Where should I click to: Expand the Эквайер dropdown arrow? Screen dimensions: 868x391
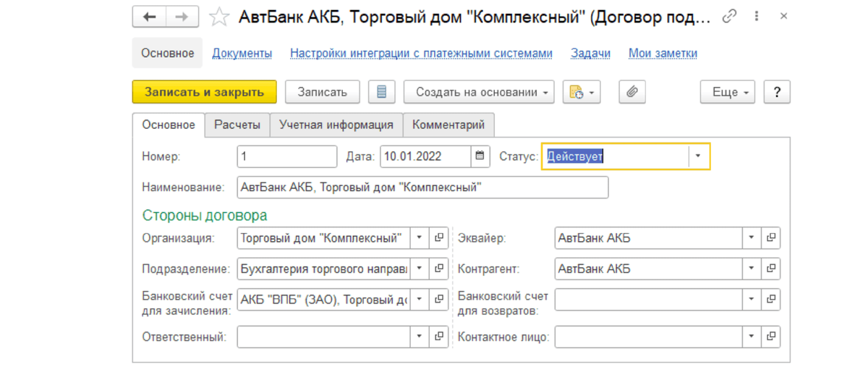[752, 237]
